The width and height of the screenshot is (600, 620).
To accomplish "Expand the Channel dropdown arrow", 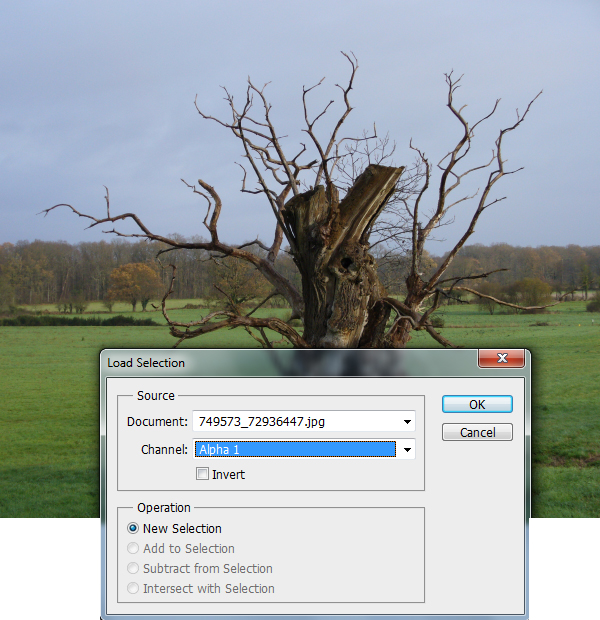I will (x=407, y=450).
